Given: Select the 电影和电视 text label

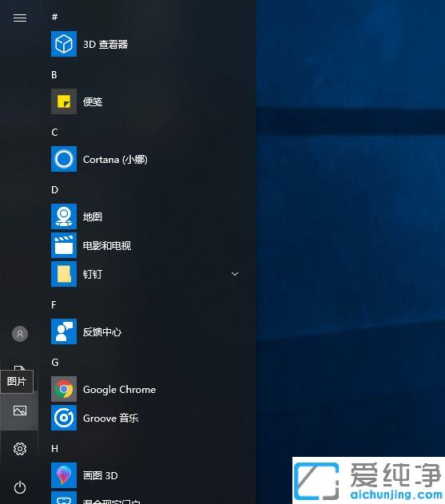Looking at the screenshot, I should [107, 245].
